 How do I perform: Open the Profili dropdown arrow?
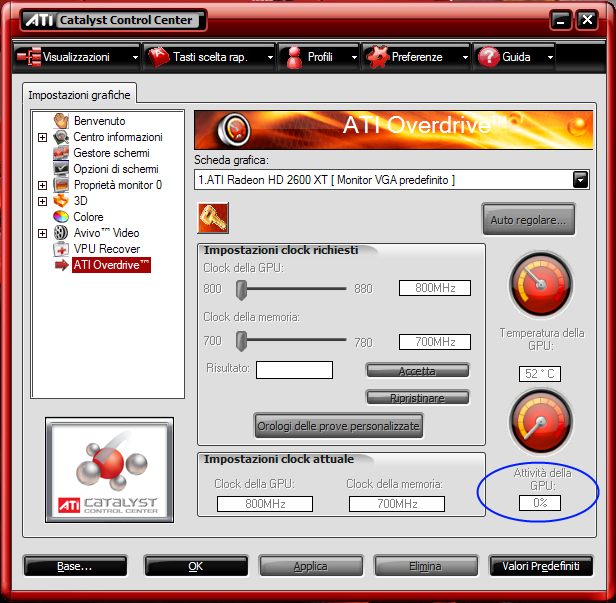pyautogui.click(x=354, y=57)
